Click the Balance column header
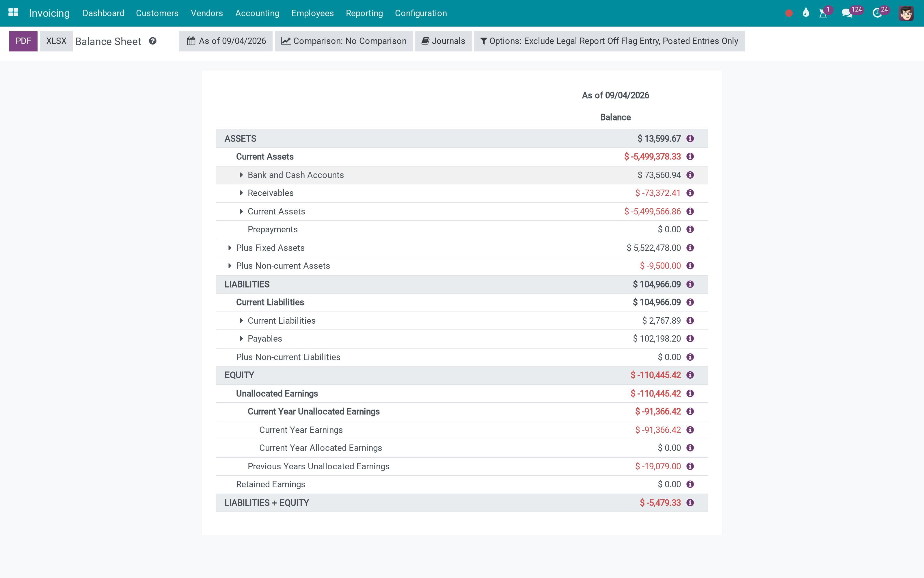Screen dimensions: 924x578 (615, 117)
